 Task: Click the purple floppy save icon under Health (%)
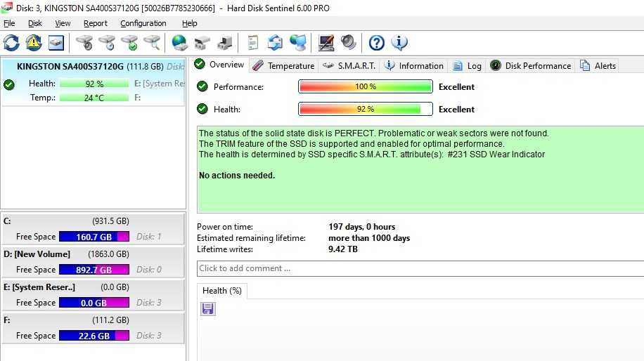pos(208,308)
